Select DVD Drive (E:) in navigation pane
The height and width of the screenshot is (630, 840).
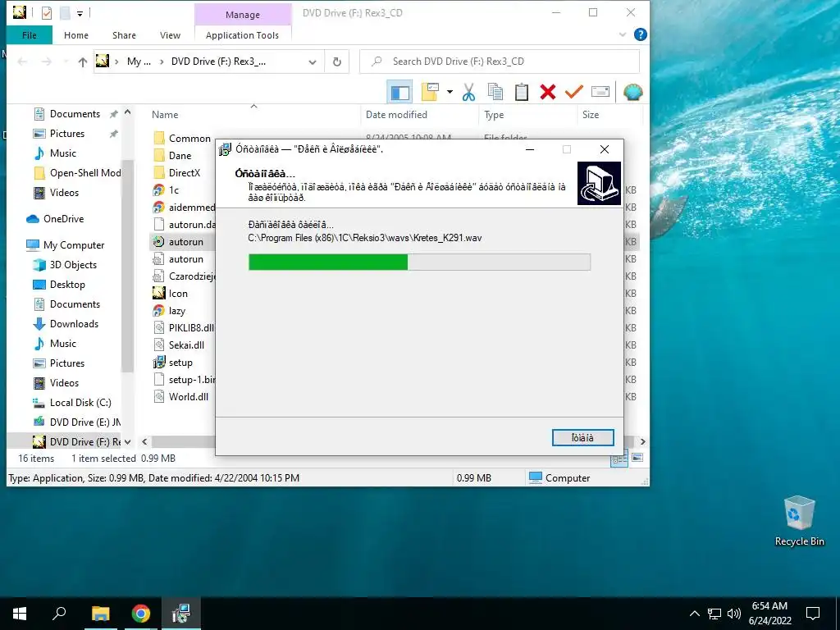click(84, 422)
